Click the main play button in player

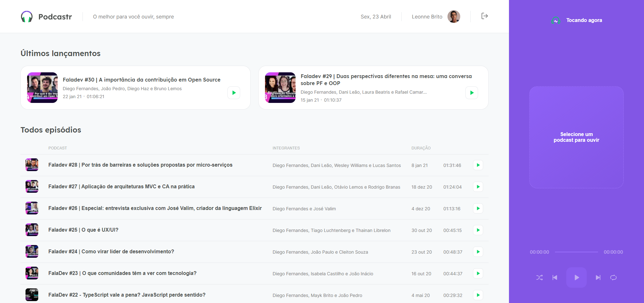576,278
